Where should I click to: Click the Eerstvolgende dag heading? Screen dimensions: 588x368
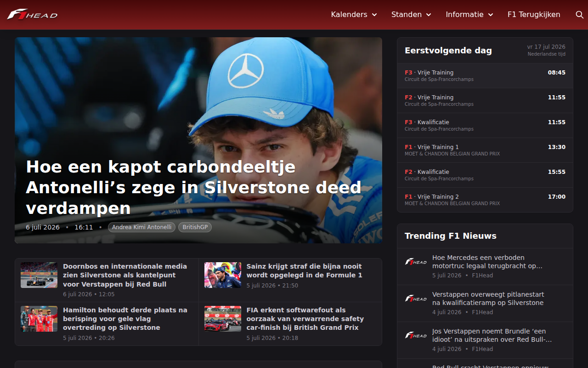pyautogui.click(x=448, y=51)
